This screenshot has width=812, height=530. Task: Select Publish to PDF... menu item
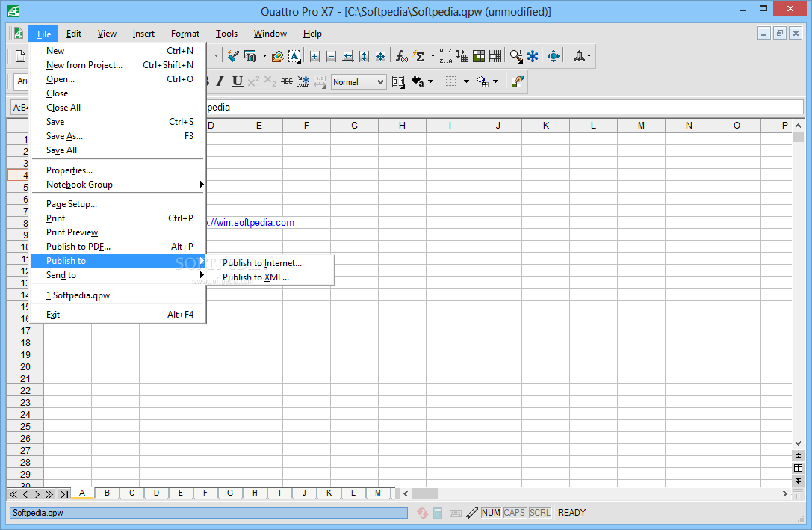click(118, 247)
